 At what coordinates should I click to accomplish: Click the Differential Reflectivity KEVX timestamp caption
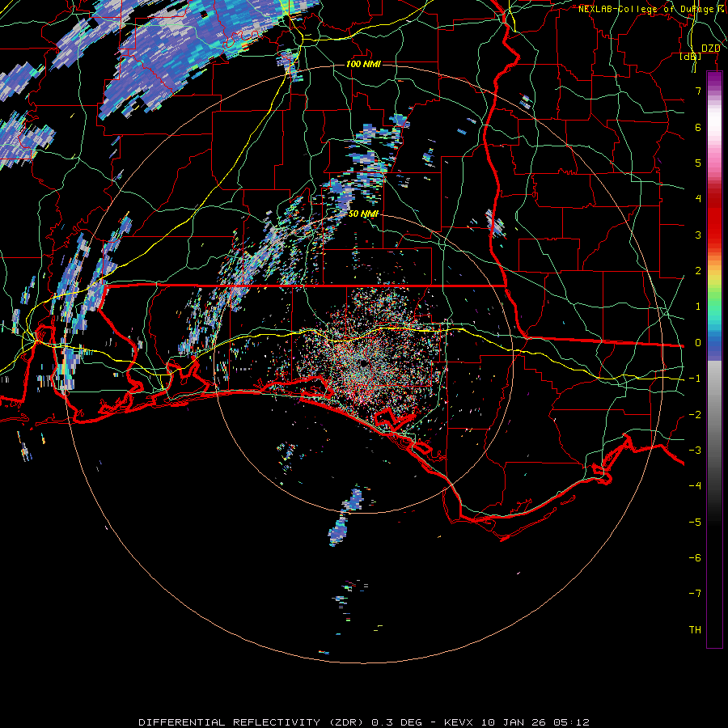[364, 722]
